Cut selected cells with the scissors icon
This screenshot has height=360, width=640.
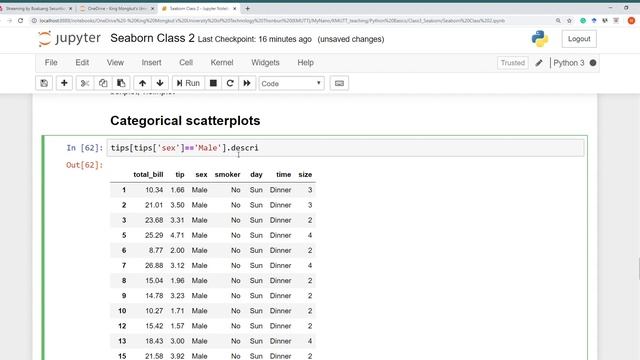[x=85, y=83]
